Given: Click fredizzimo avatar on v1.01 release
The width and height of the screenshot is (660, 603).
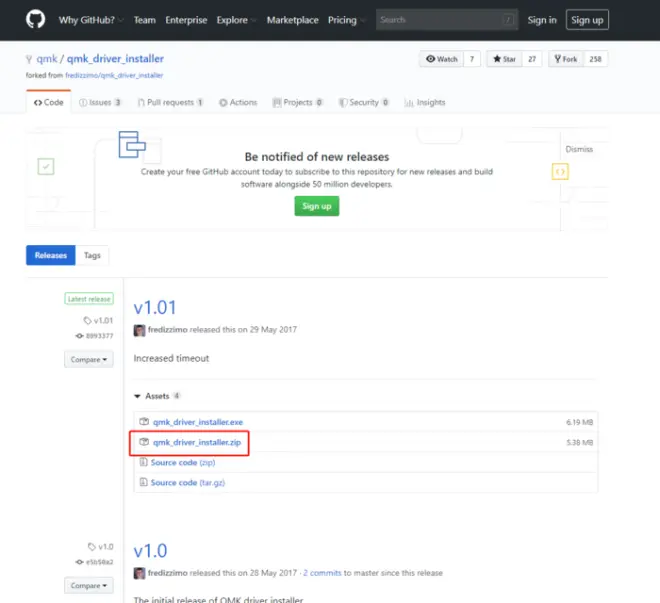Looking at the screenshot, I should coord(139,330).
